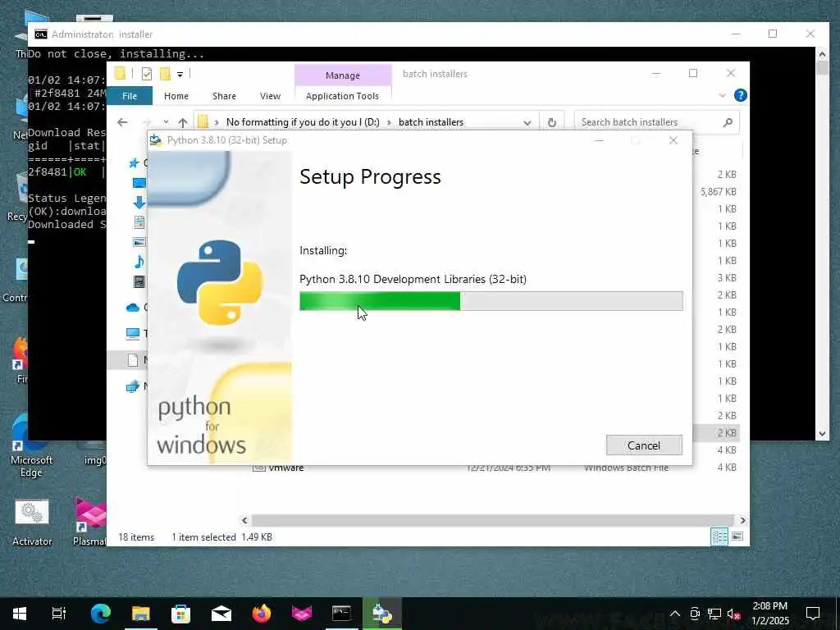Open the Windows Start menu
The height and width of the screenshot is (630, 840).
20,614
